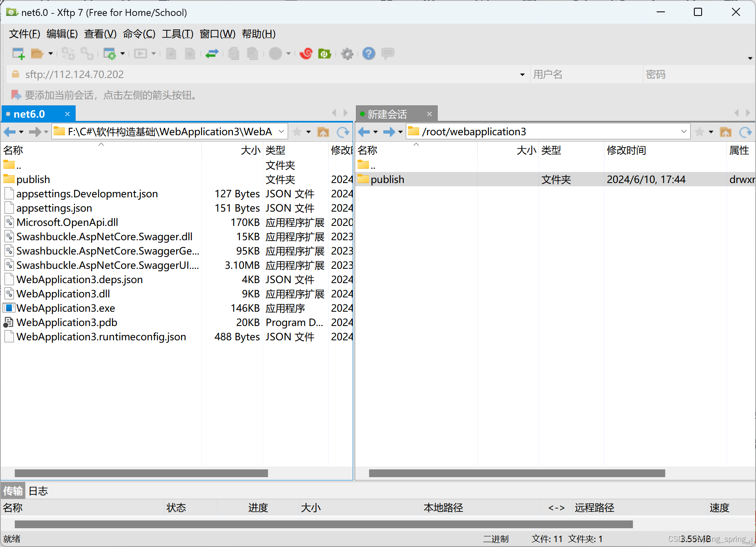Click the remote pane forward arrow

(x=389, y=132)
